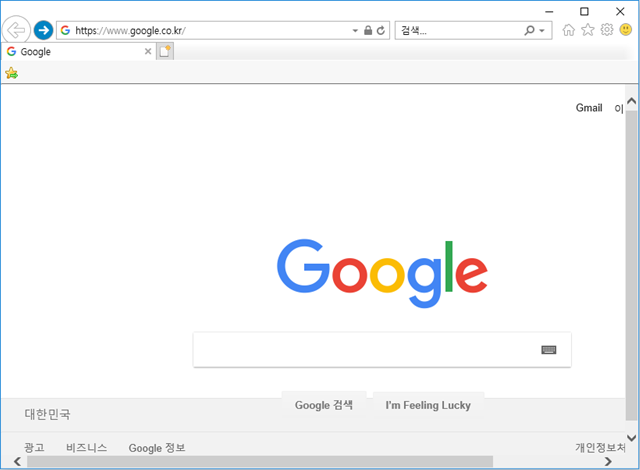The width and height of the screenshot is (640, 470).
Task: Click the blue Forward arrow button
Action: pos(43,30)
